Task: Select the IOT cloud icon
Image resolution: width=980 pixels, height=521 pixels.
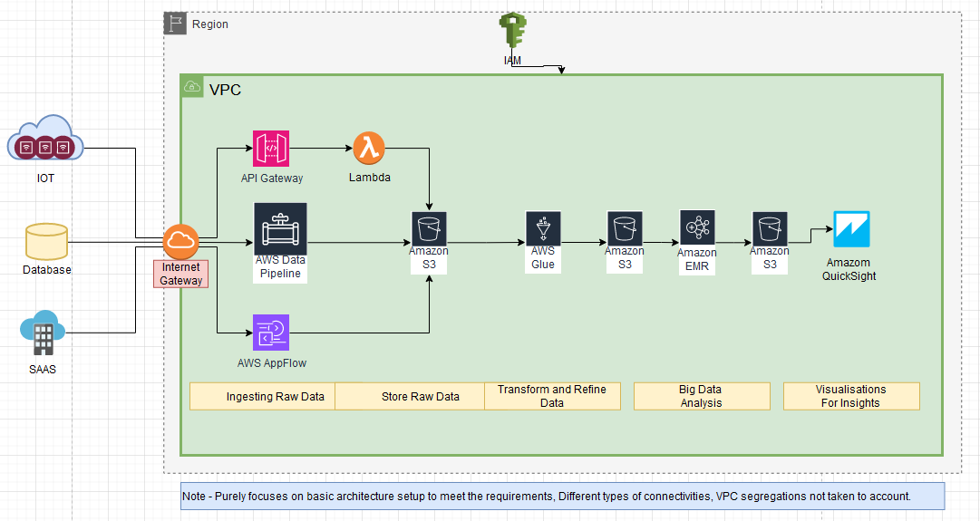Action: (45, 138)
